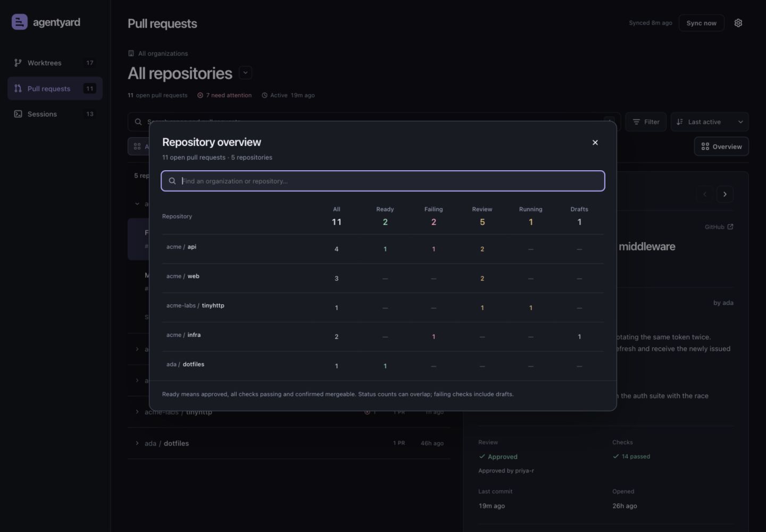The image size is (766, 532).
Task: Open the Last active sort dropdown
Action: click(x=710, y=122)
